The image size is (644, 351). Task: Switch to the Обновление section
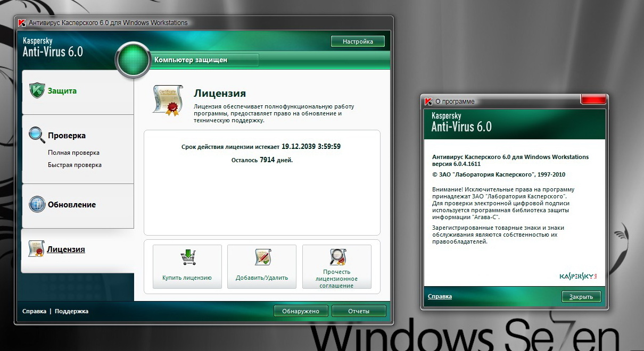point(78,206)
